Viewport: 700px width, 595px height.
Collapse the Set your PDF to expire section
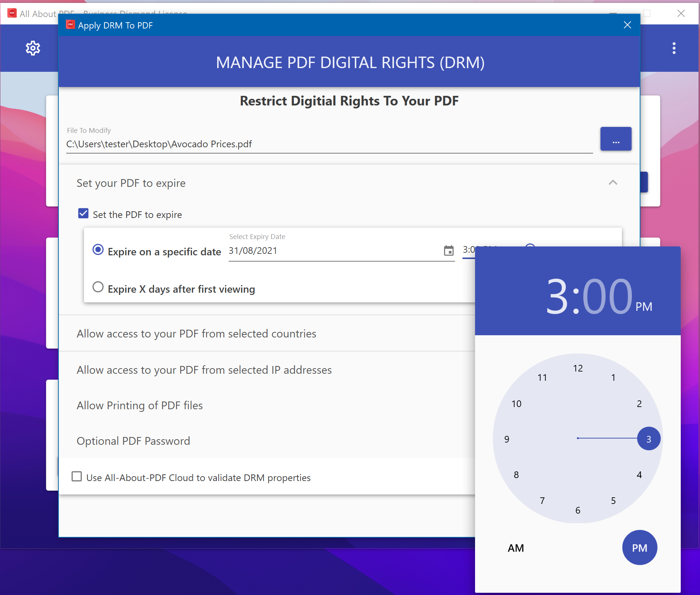pos(613,183)
